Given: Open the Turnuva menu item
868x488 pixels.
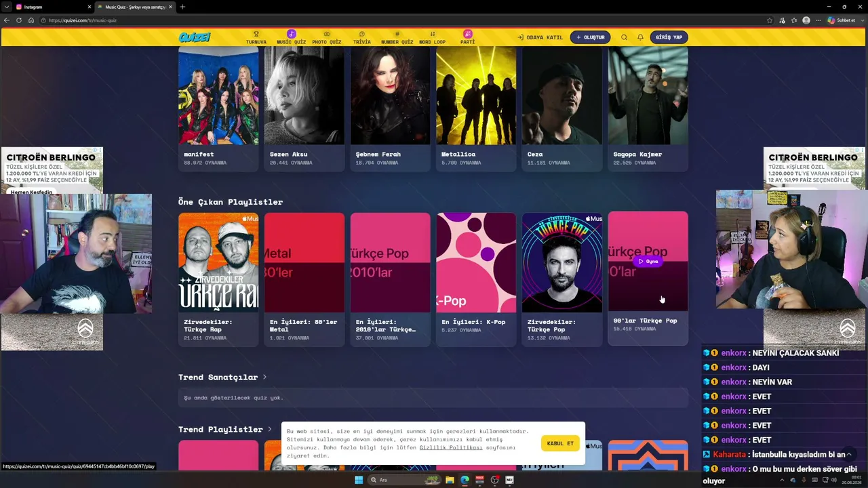Looking at the screenshot, I should [256, 37].
